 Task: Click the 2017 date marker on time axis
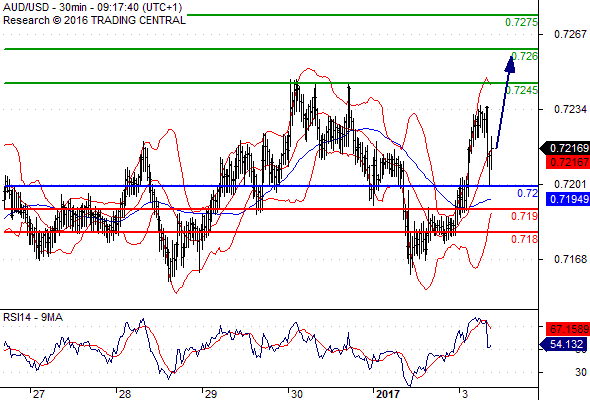(x=388, y=394)
